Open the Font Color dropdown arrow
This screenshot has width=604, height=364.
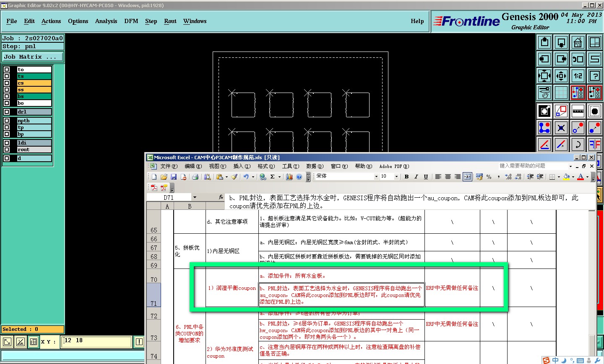(x=587, y=177)
